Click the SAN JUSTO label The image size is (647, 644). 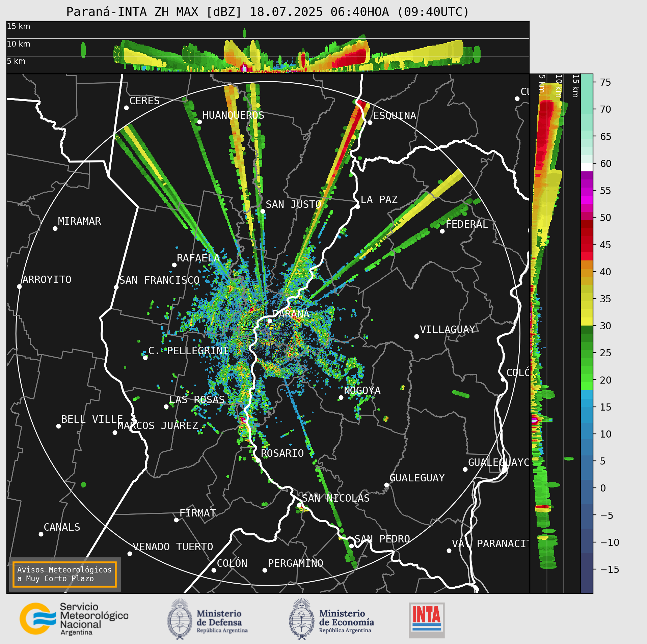(x=293, y=204)
